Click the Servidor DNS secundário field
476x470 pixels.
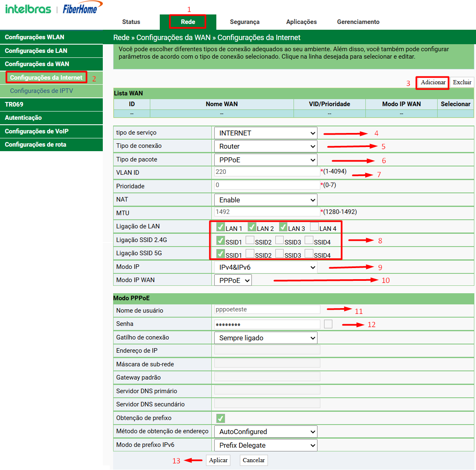pyautogui.click(x=267, y=404)
